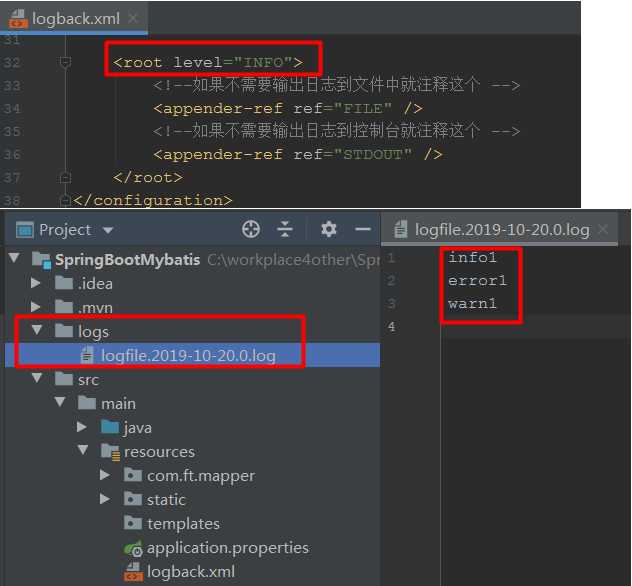The height and width of the screenshot is (586, 632).
Task: Click the SpringBootMybatis module icon
Action: pyautogui.click(x=42, y=260)
